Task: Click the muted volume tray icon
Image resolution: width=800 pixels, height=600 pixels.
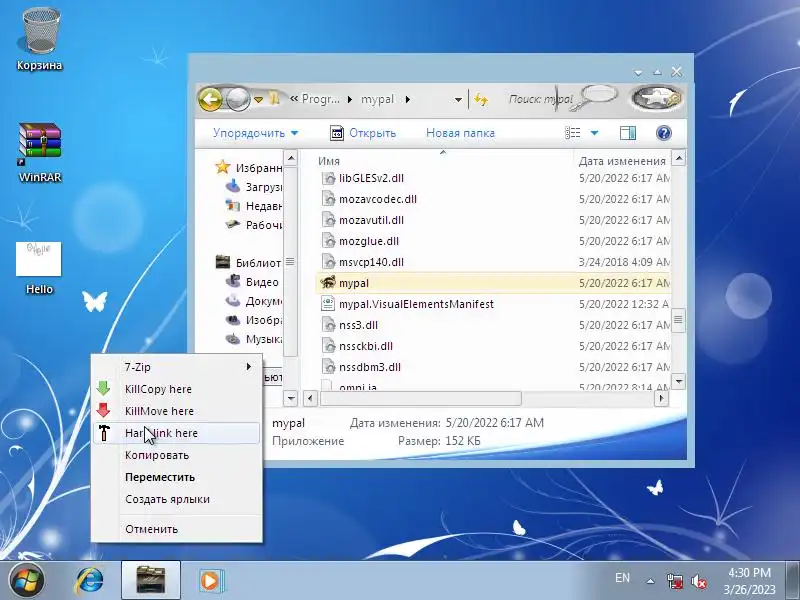Action: 698,581
